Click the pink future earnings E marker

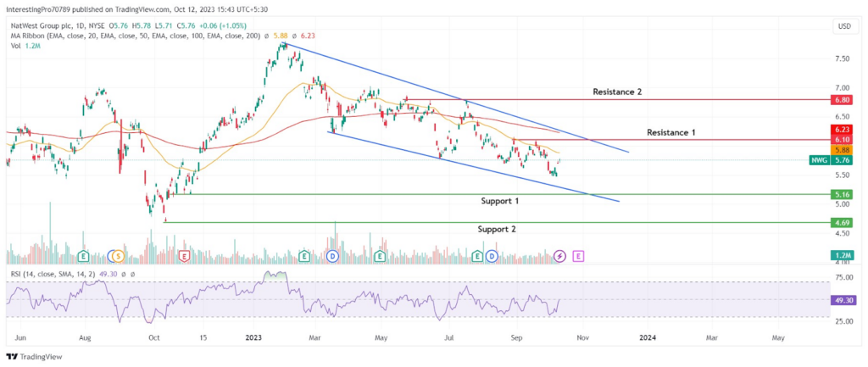578,256
